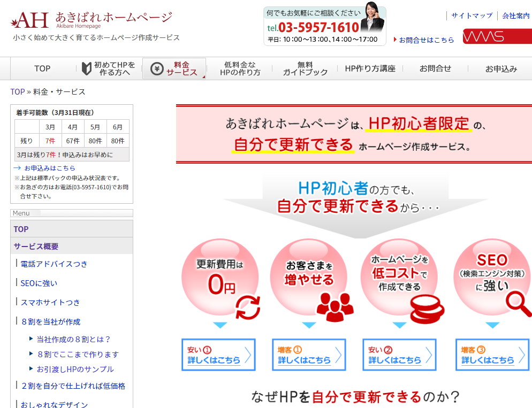532x408 pixels.
Task: Click the あきばれホームページ site title
Action: pyautogui.click(x=114, y=18)
